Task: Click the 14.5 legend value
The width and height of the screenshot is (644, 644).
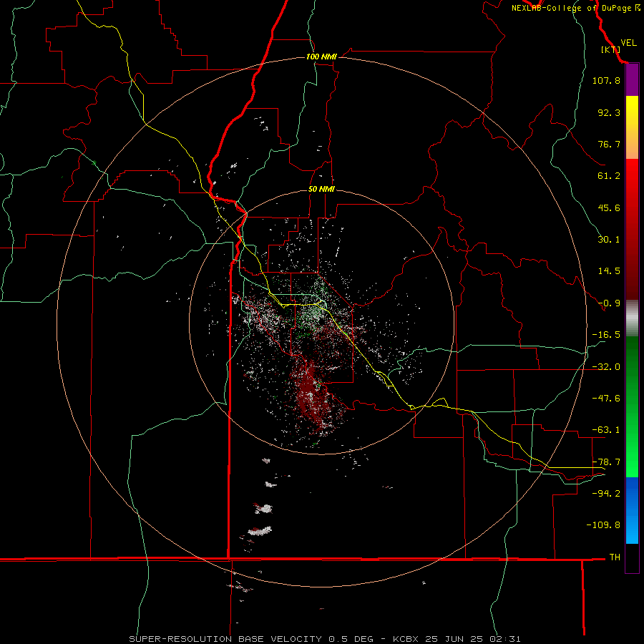Action: [x=609, y=271]
